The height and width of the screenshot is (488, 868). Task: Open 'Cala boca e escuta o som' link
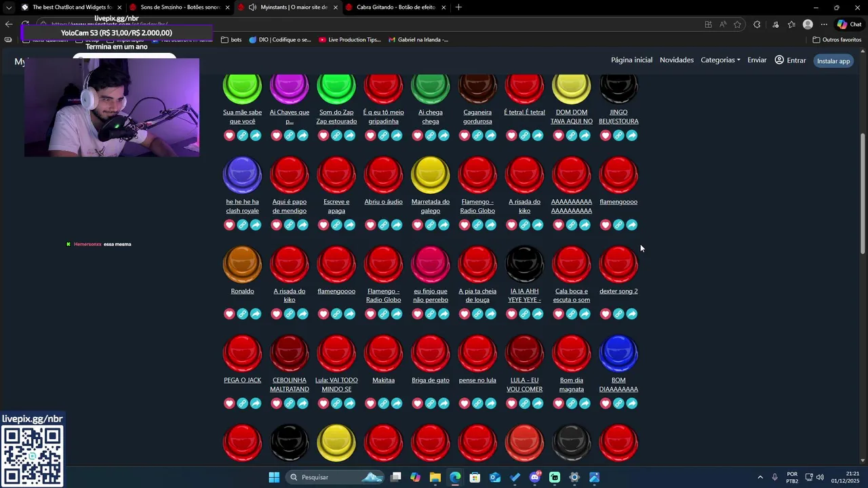pos(572,296)
